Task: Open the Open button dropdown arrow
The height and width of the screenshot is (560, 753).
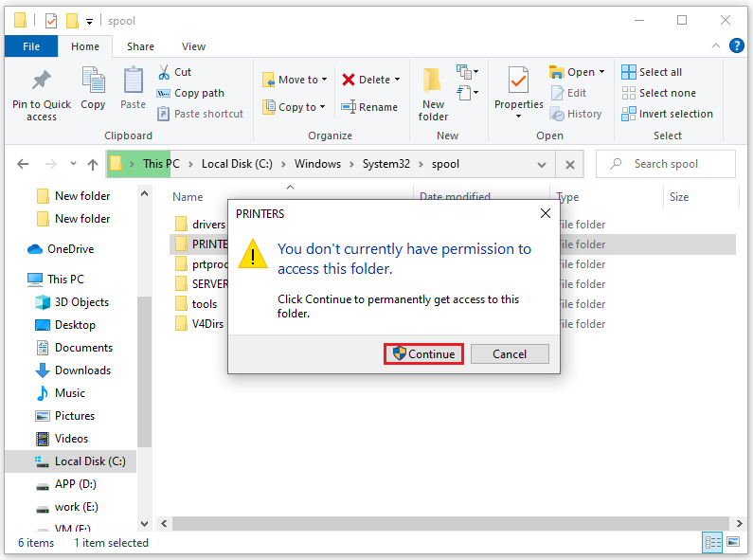Action: [601, 72]
